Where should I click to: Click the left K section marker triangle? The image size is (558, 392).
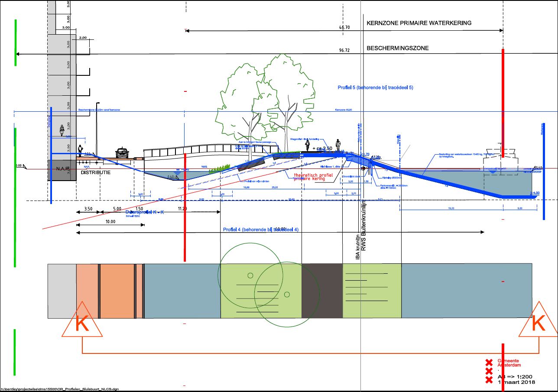(82, 319)
